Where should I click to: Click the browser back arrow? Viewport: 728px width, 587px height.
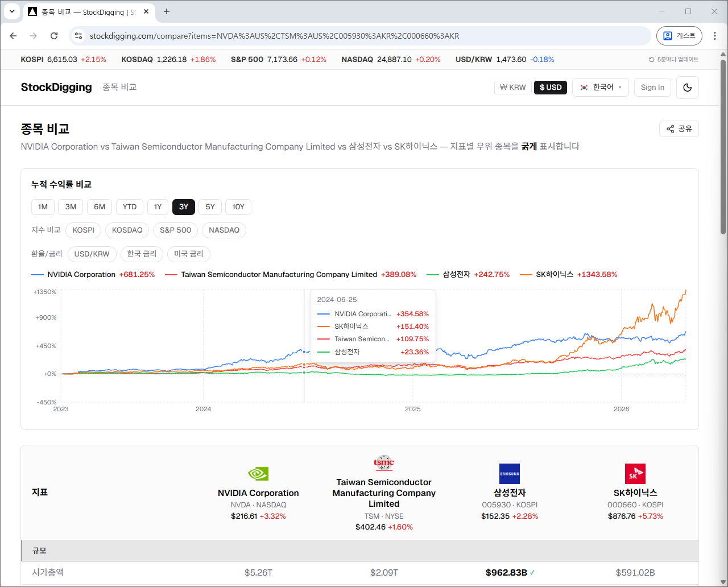click(x=14, y=36)
